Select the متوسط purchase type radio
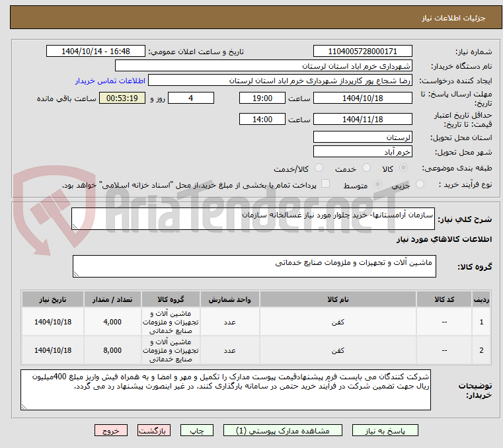 [377, 184]
